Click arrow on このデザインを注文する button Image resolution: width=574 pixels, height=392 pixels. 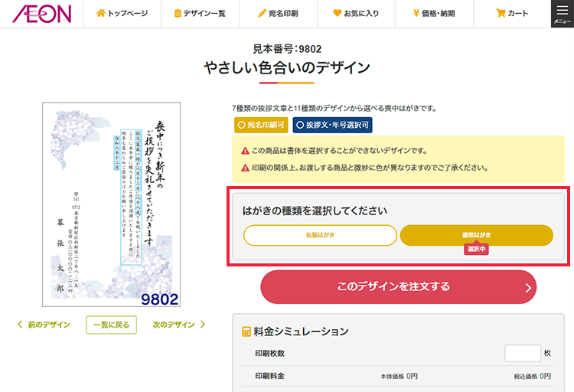tap(528, 288)
